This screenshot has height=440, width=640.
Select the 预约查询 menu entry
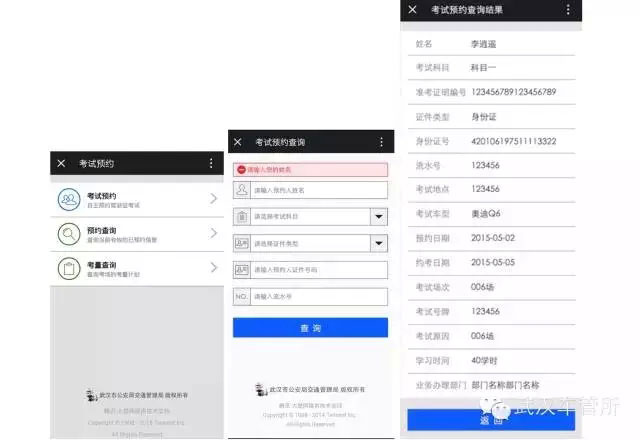click(137, 234)
